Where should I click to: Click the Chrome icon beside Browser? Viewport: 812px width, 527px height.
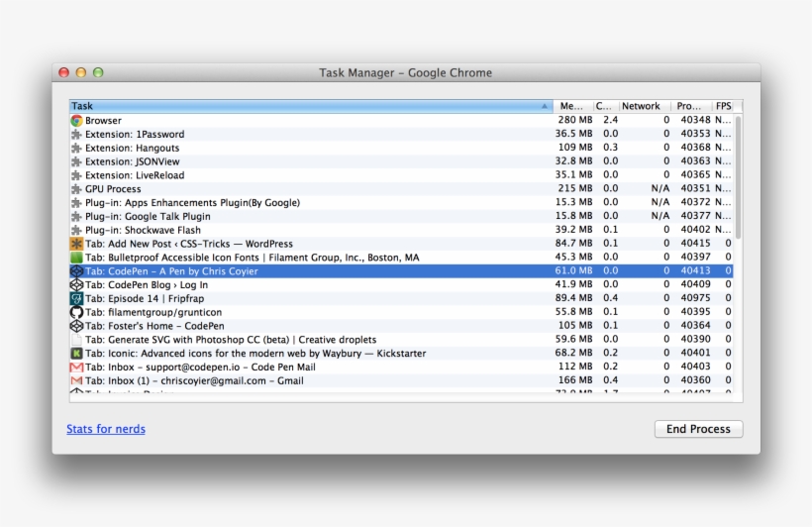[x=76, y=120]
